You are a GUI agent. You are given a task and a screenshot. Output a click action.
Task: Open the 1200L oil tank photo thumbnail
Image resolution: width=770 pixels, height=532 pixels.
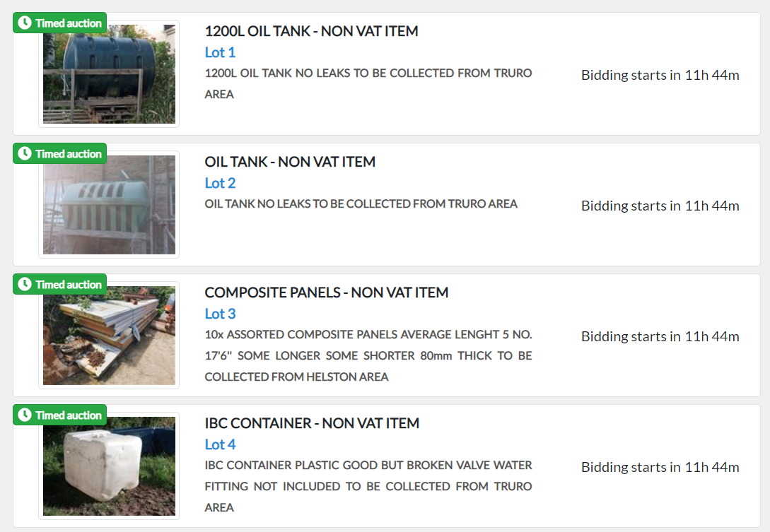click(109, 74)
